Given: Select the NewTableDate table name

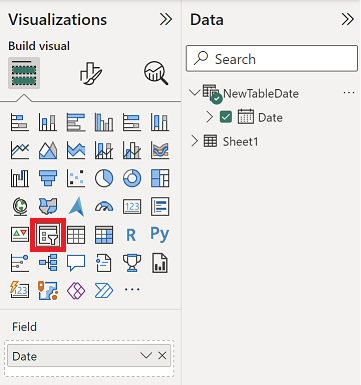Looking at the screenshot, I should [261, 94].
